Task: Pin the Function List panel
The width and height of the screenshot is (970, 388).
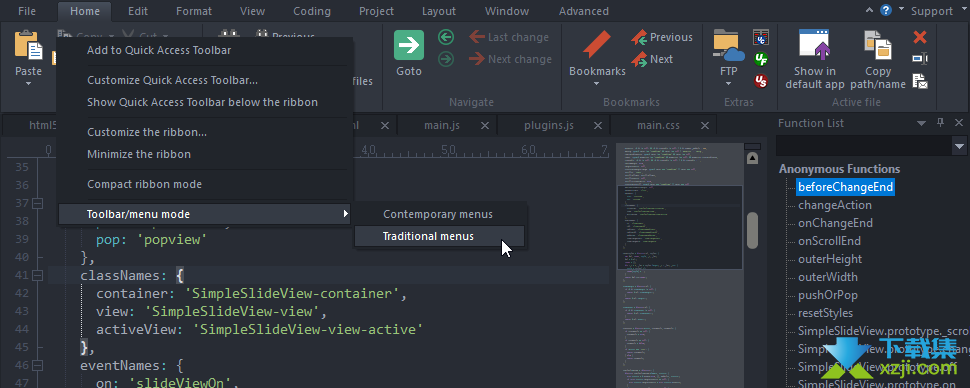Action: (x=940, y=123)
